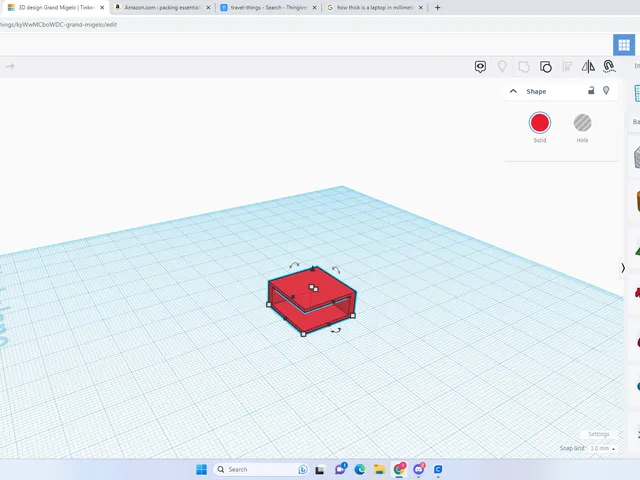The height and width of the screenshot is (480, 640).
Task: Collapse the shapes sidebar with the arrow
Action: click(623, 268)
